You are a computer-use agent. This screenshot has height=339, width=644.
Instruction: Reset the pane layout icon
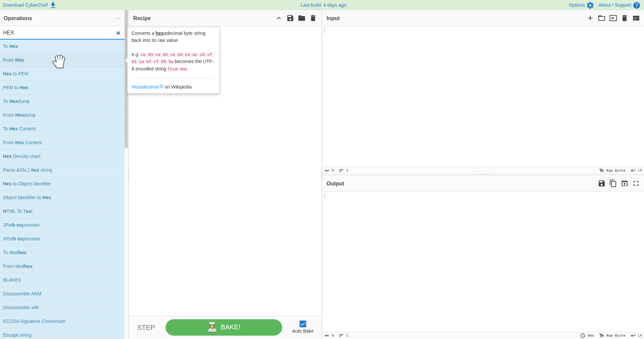click(x=636, y=18)
